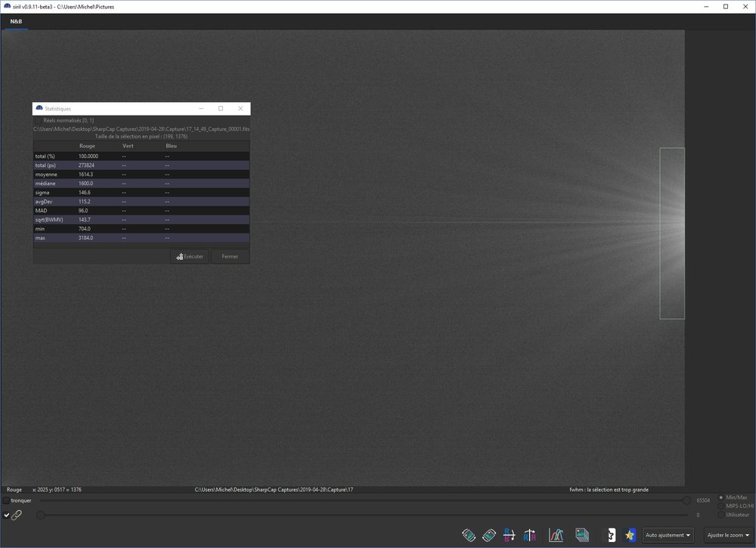Rotate the image clockwise using toolbar icon
The height and width of the screenshot is (548, 756).
point(489,535)
